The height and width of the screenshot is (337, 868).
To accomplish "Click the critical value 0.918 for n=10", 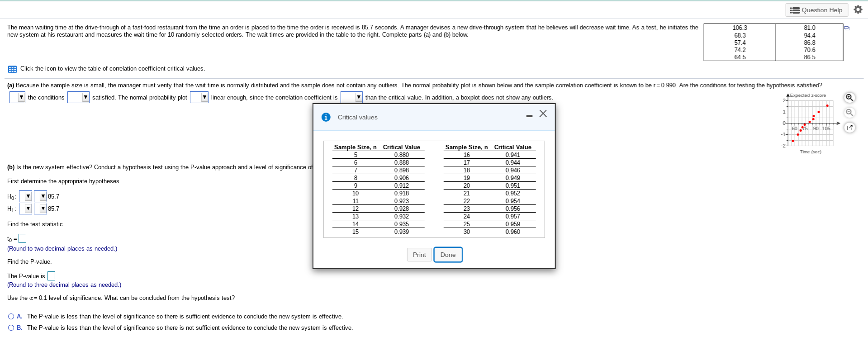I will [x=401, y=193].
